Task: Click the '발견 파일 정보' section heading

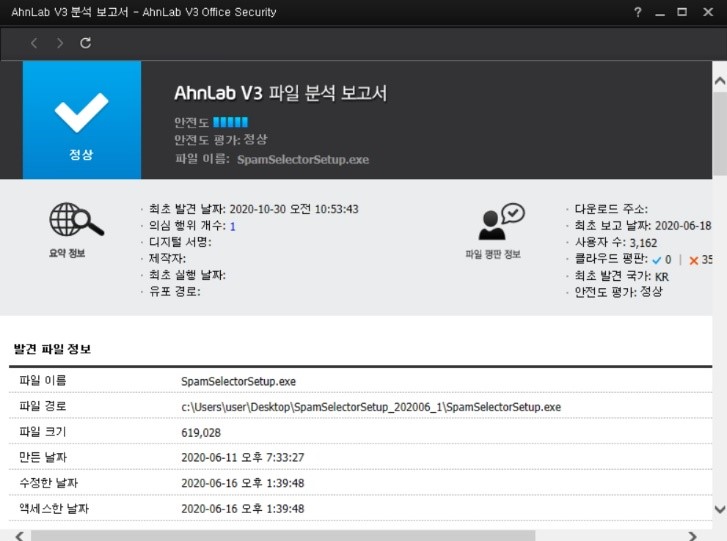Action: click(x=52, y=349)
